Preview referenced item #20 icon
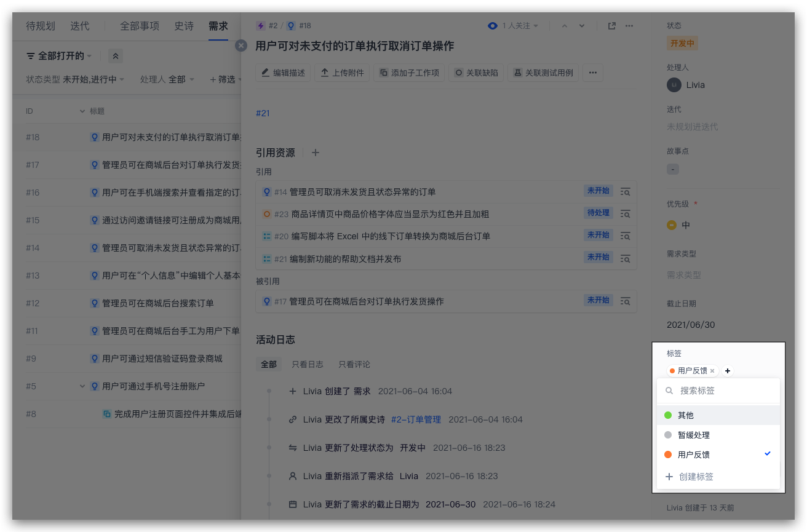The image size is (807, 532). tap(626, 236)
